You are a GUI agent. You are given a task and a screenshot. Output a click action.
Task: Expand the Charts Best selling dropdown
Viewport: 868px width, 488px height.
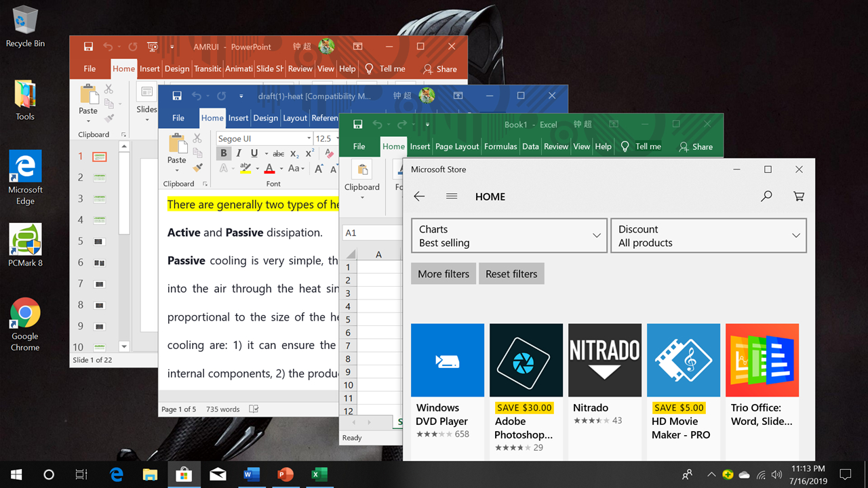click(x=509, y=236)
